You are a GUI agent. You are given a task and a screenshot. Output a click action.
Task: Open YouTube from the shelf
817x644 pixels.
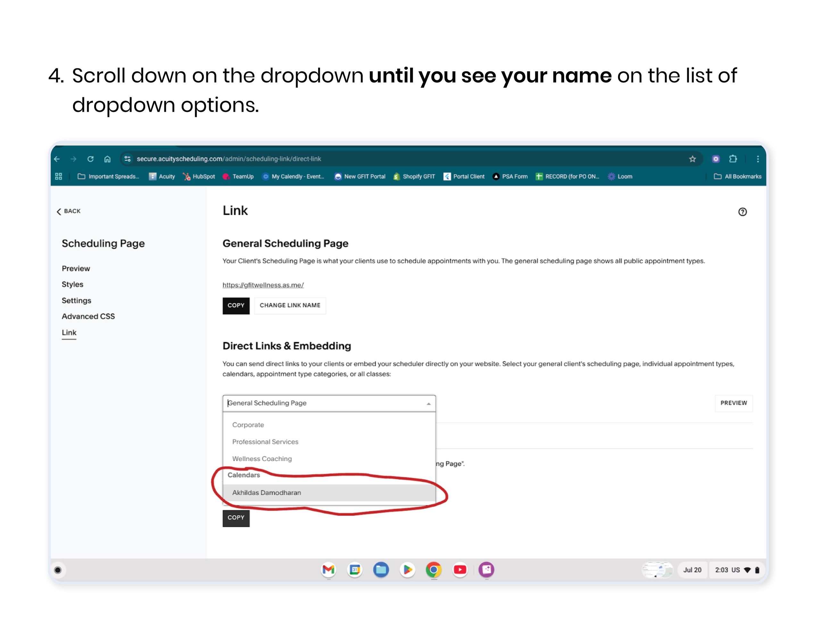[460, 570]
